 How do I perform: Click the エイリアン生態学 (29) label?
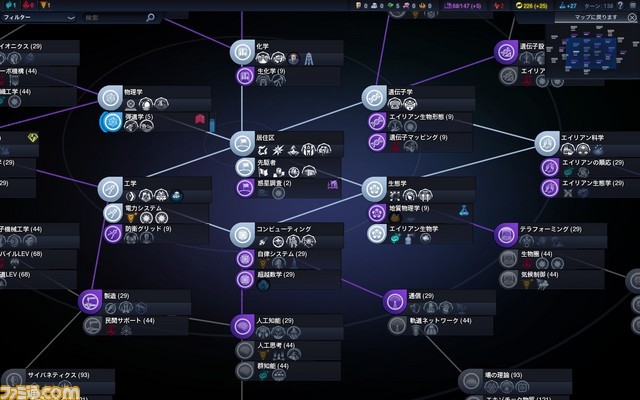(593, 183)
